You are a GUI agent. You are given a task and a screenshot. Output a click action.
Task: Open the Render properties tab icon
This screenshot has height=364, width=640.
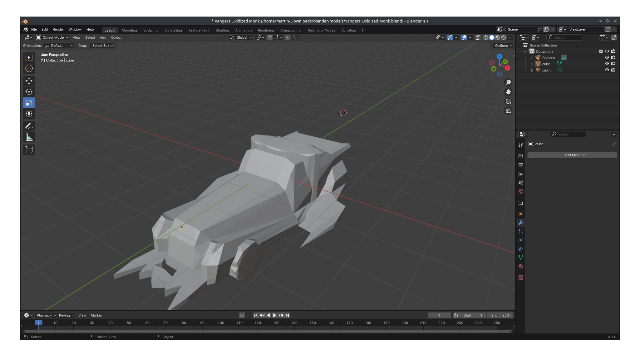click(x=521, y=156)
